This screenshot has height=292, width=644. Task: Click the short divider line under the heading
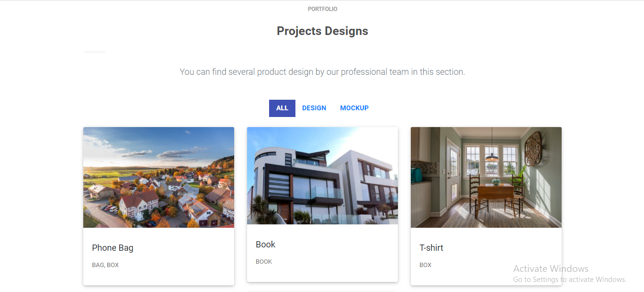point(94,52)
